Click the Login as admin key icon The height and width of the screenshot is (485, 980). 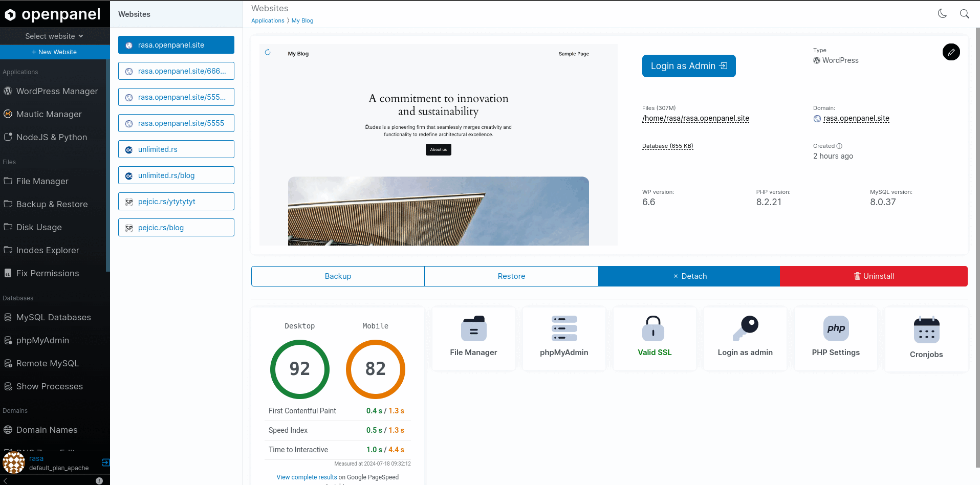pyautogui.click(x=745, y=328)
